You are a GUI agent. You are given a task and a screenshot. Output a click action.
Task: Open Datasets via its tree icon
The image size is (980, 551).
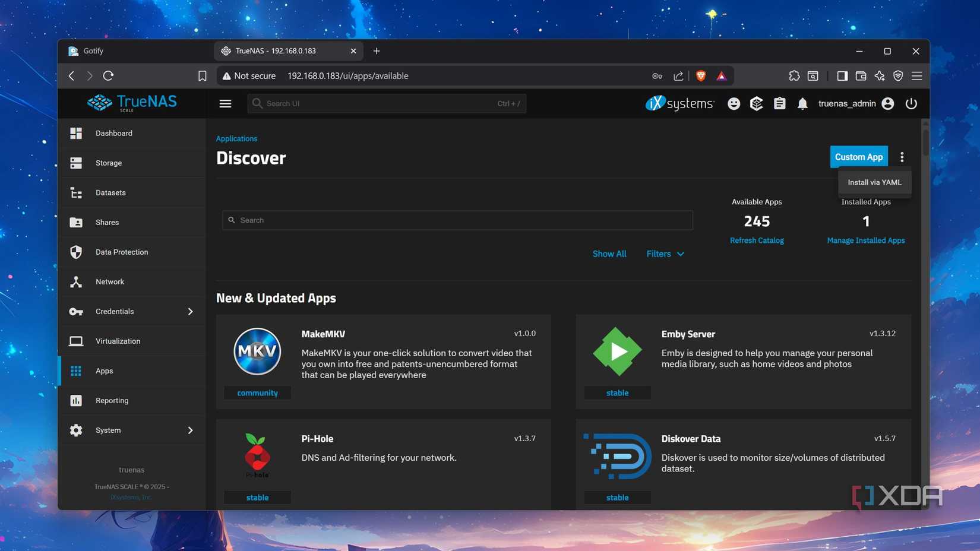(76, 192)
